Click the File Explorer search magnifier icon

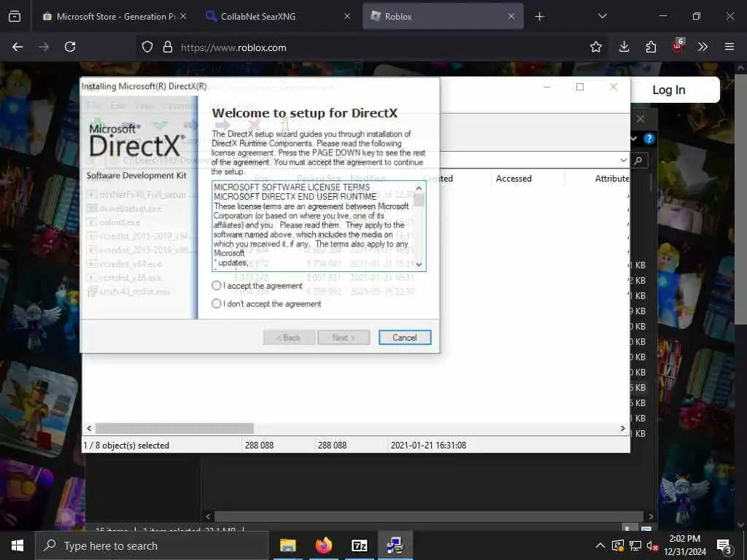(638, 160)
